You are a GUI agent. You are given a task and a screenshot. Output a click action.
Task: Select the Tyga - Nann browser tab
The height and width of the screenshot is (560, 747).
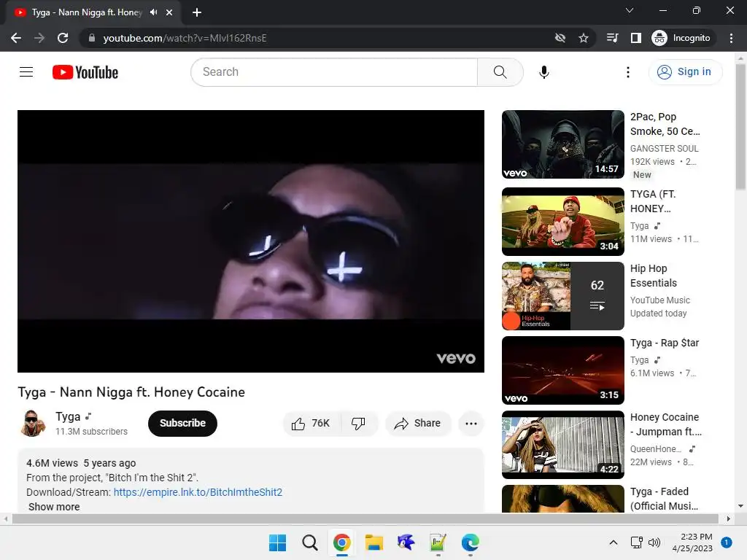point(86,12)
